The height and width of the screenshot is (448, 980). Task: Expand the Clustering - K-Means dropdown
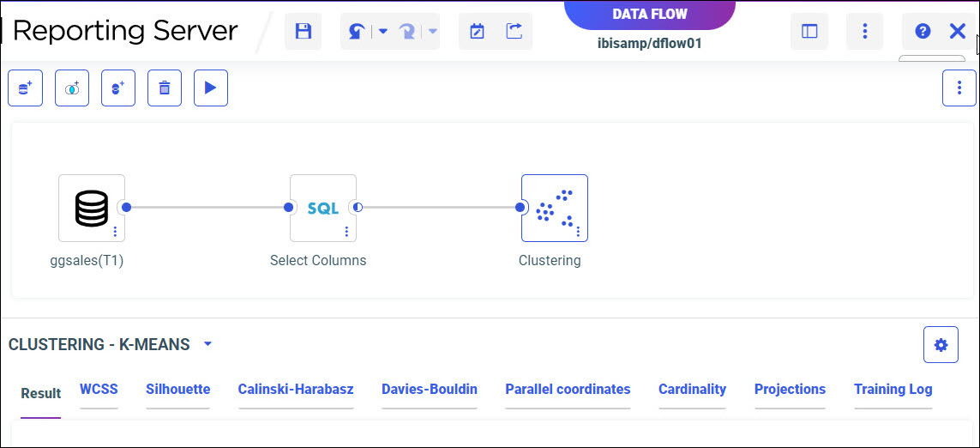click(x=207, y=345)
